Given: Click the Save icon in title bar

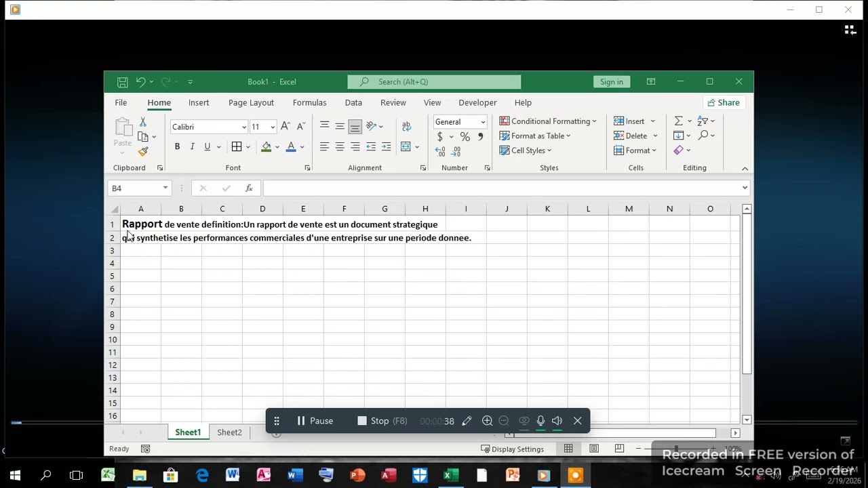Looking at the screenshot, I should pyautogui.click(x=122, y=82).
